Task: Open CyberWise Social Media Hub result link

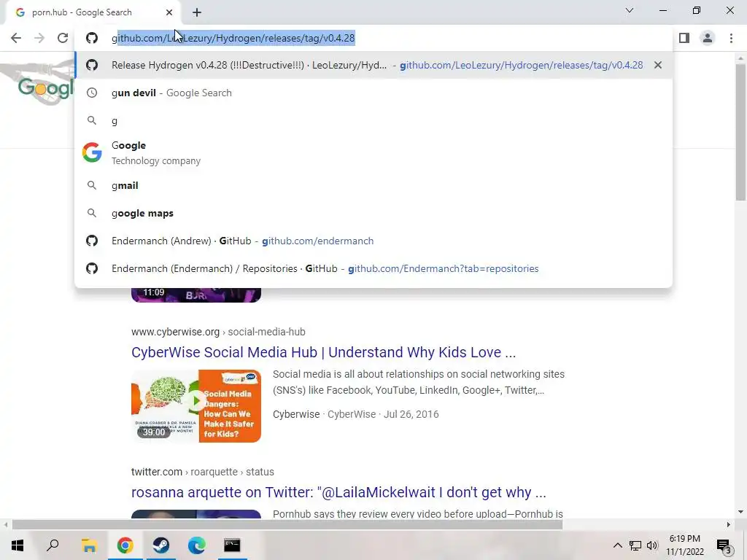Action: coord(323,352)
